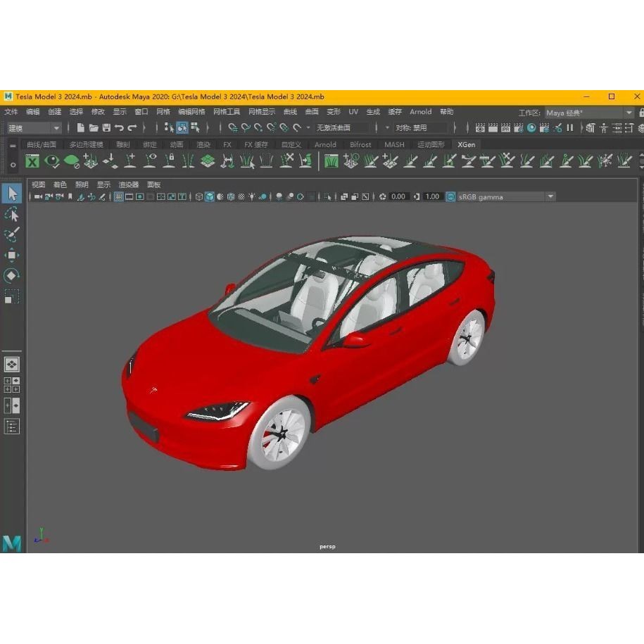Open the viewport 面板 panel menu
Image resolution: width=644 pixels, height=644 pixels.
click(153, 184)
